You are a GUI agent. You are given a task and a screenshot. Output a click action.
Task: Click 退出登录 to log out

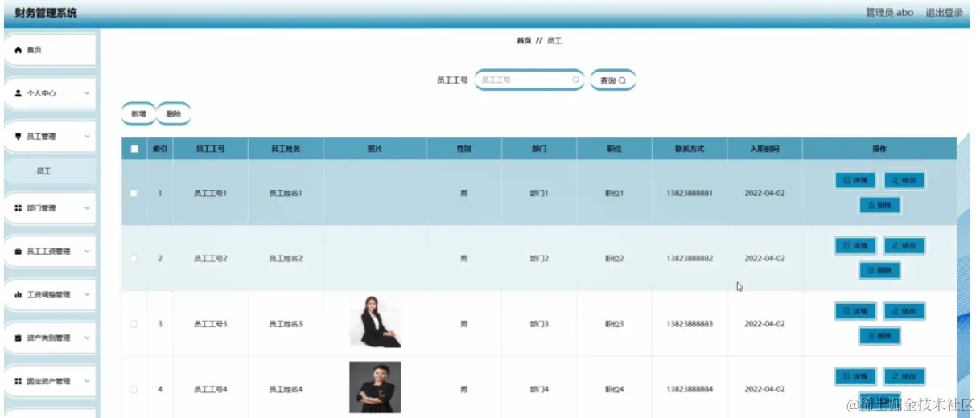(944, 13)
